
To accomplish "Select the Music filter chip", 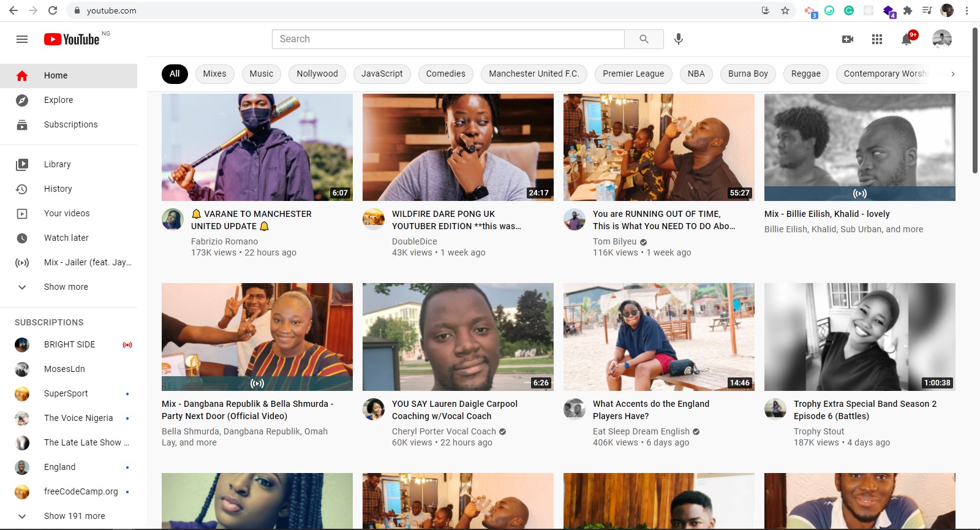I will [262, 74].
